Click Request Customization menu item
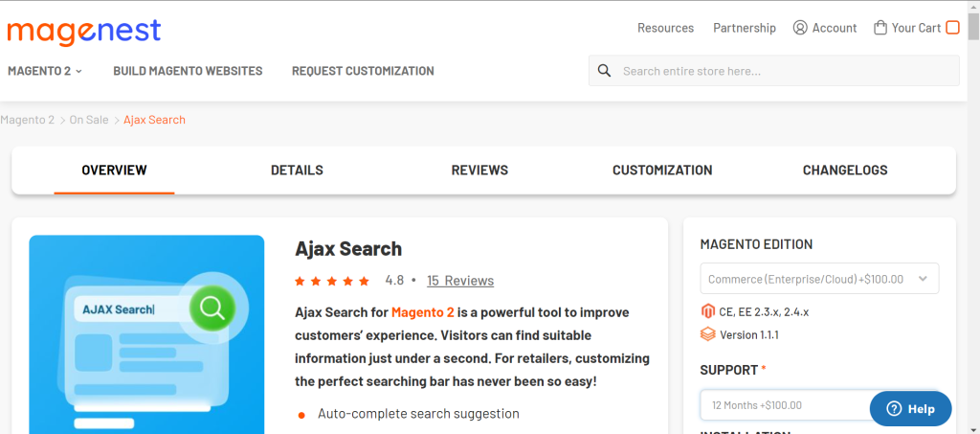Screen dimensions: 980x434 click(363, 71)
